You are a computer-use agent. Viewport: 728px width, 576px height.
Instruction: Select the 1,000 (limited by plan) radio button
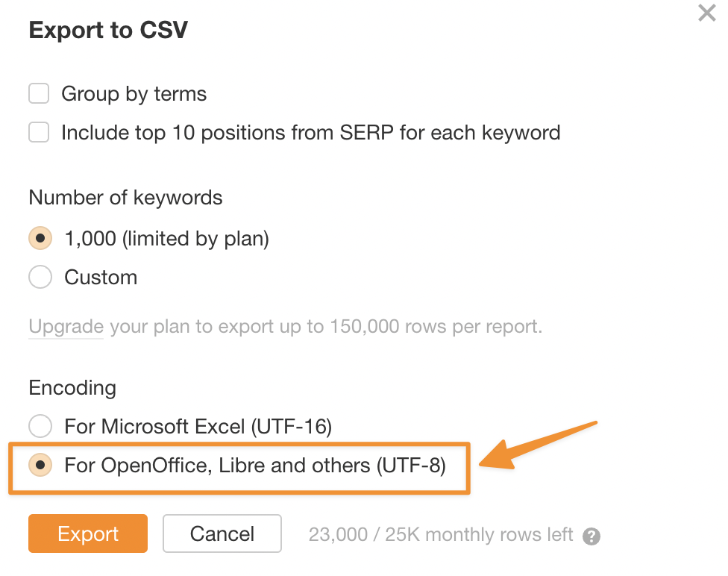(x=40, y=238)
